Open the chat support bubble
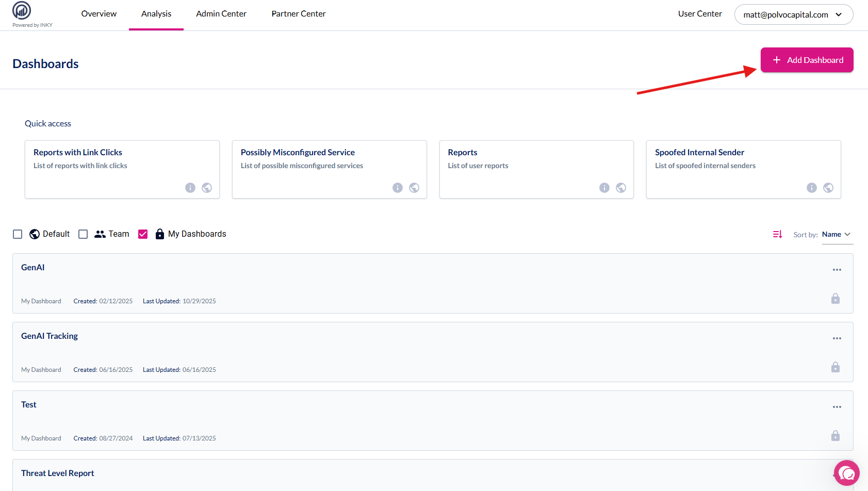 [x=847, y=473]
